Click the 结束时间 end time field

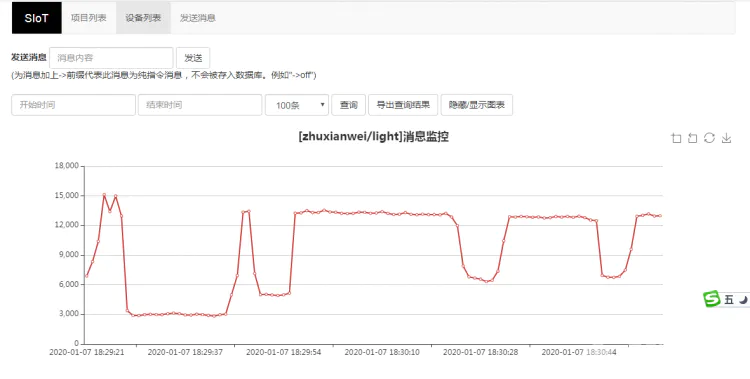pos(200,105)
